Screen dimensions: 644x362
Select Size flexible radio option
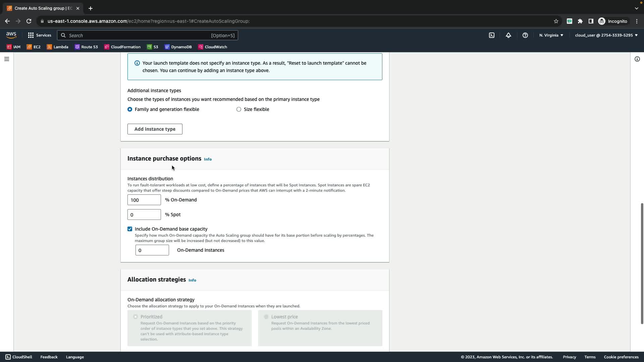click(x=239, y=109)
